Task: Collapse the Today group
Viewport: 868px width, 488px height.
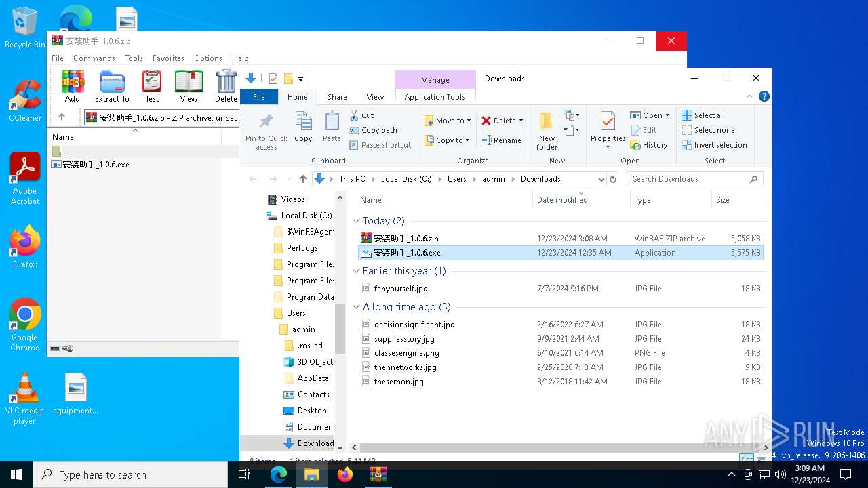Action: pos(356,221)
